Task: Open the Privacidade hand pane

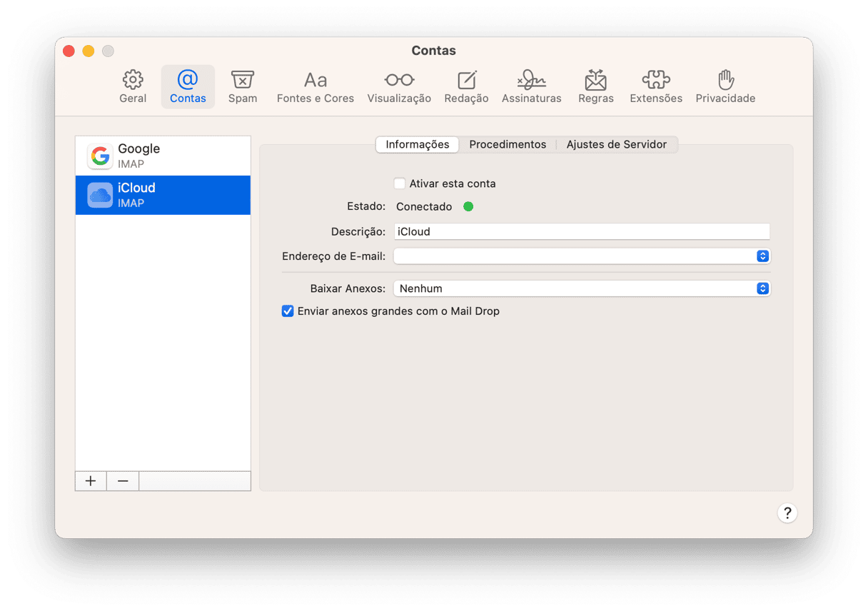Action: pos(725,87)
